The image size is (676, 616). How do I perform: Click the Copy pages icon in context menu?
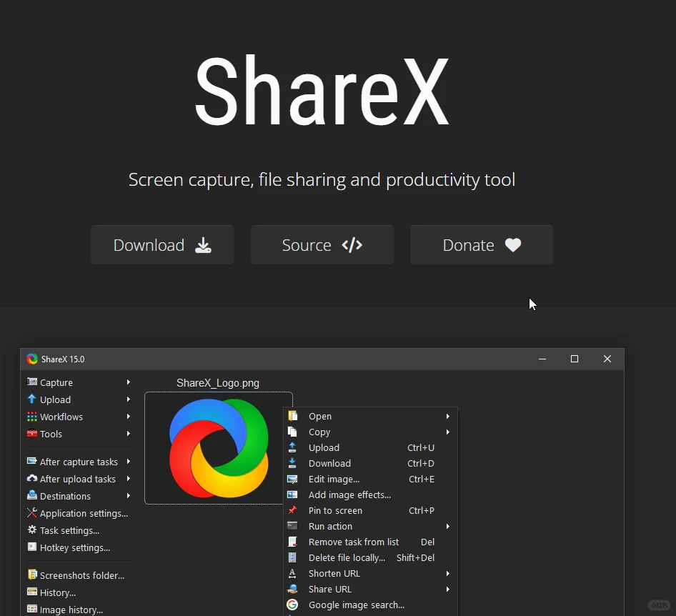tap(293, 432)
